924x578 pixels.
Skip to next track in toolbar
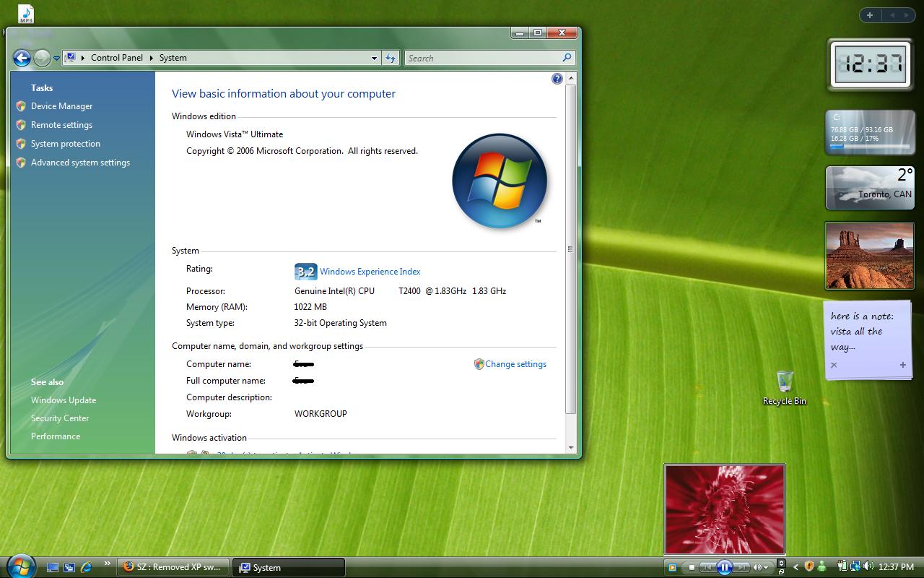click(x=741, y=568)
